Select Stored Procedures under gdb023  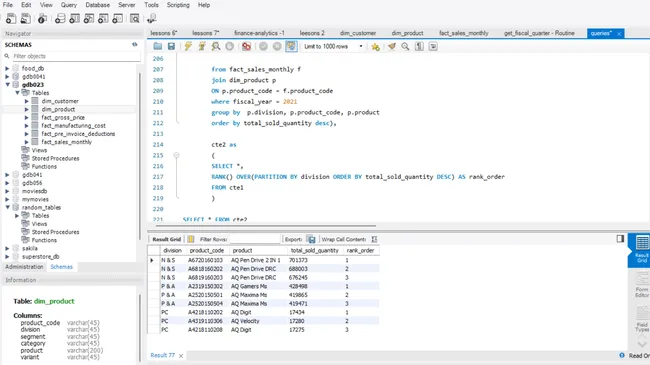point(55,158)
